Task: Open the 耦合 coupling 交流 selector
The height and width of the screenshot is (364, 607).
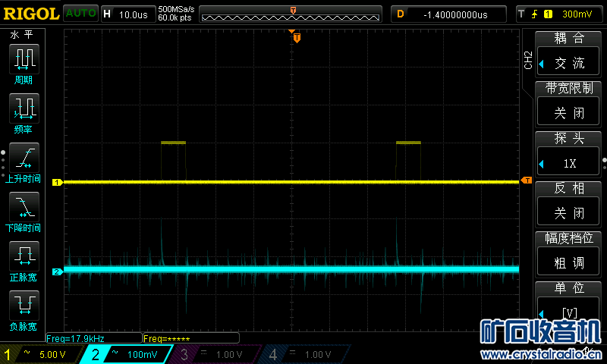Action: pos(568,63)
